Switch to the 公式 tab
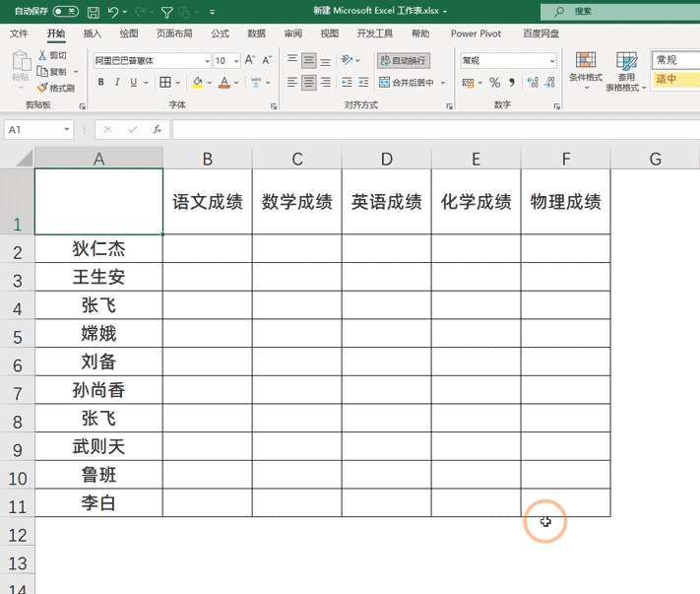Viewport: 700px width, 594px height. tap(220, 33)
